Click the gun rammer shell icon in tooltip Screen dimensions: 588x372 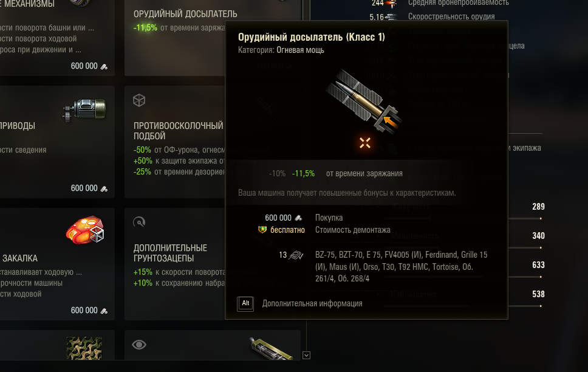click(364, 101)
